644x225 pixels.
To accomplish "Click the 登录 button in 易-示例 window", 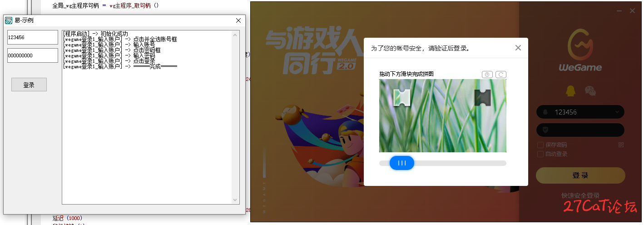I will pos(29,85).
